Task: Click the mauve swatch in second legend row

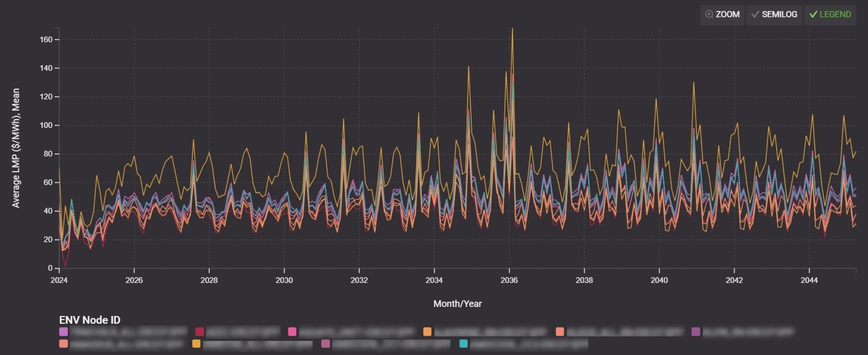Action: pos(325,343)
